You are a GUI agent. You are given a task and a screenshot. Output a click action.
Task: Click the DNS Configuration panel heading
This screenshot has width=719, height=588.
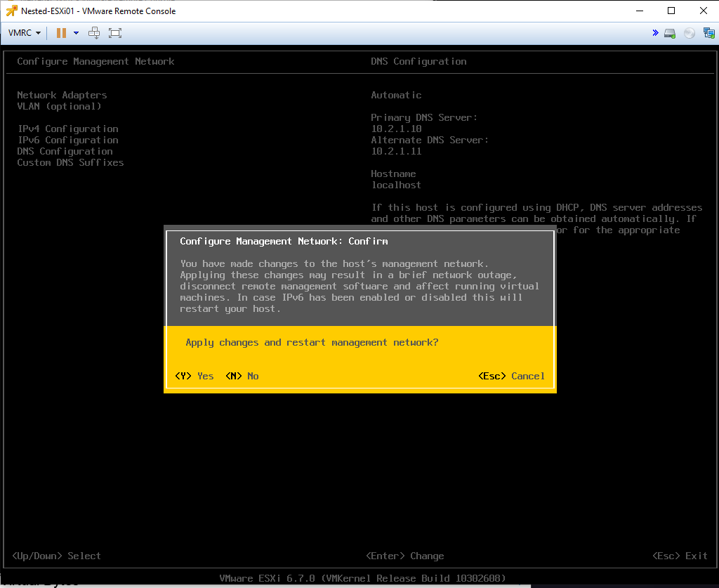point(418,61)
